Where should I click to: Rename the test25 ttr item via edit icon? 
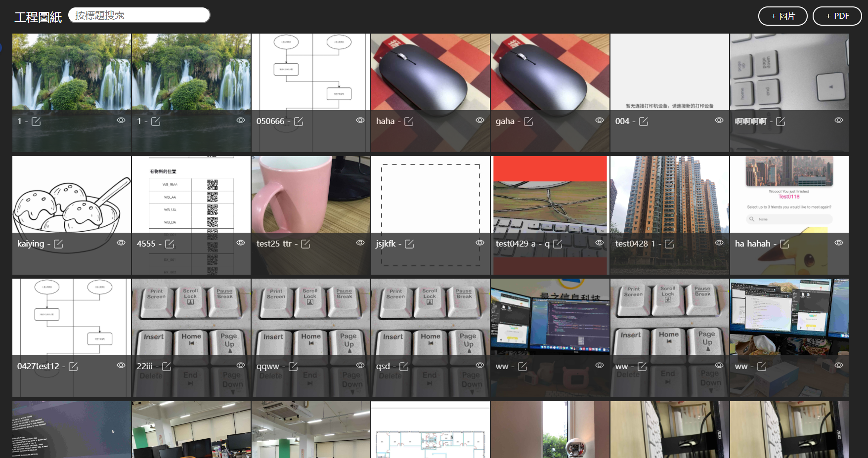[x=305, y=244]
